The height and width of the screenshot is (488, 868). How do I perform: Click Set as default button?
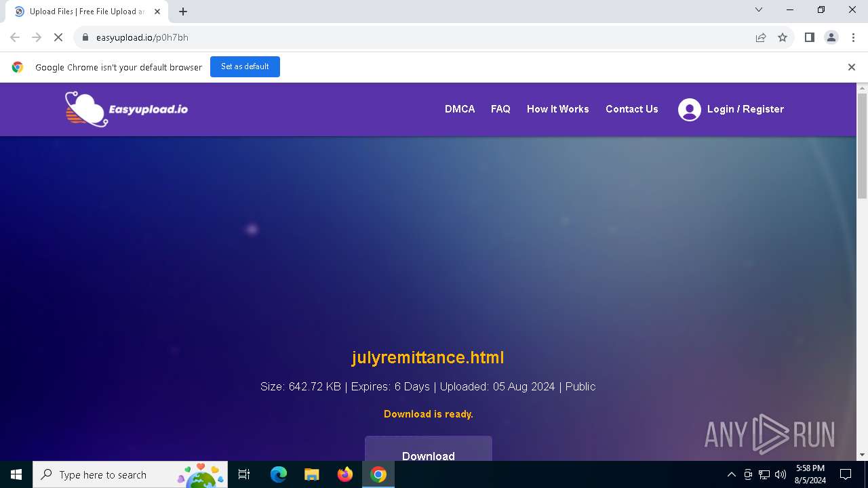coord(245,66)
